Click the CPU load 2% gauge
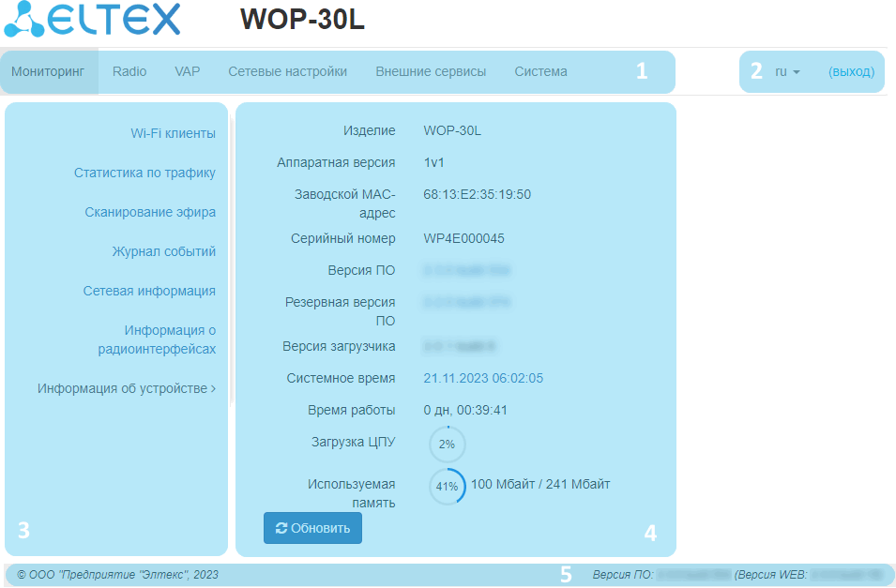896x588 pixels. coord(447,444)
